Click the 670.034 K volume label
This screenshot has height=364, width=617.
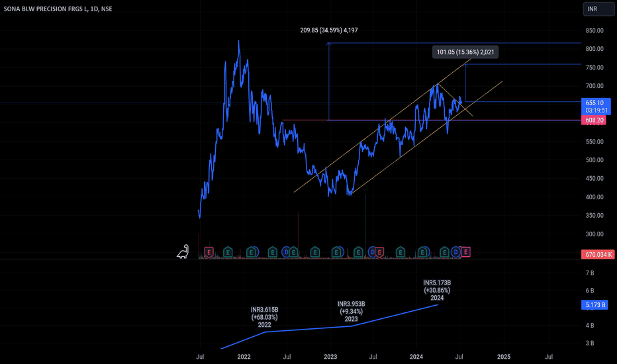pos(598,255)
